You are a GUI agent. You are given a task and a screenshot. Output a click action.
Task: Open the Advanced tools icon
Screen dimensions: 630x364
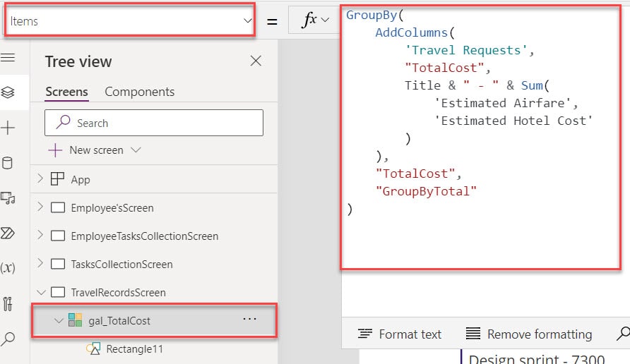pyautogui.click(x=8, y=304)
